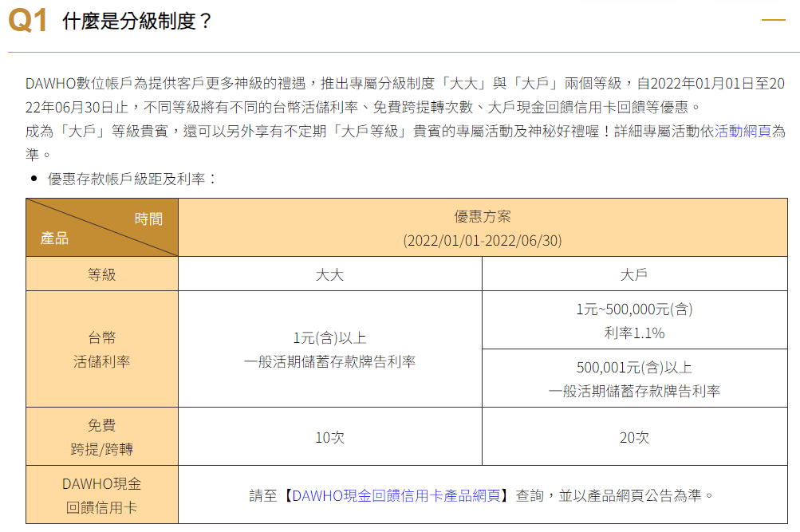Click 一般活期儲蓄存款牌告利率 under 500,001元(含)以上
Image resolution: width=800 pixels, height=532 pixels.
point(634,391)
